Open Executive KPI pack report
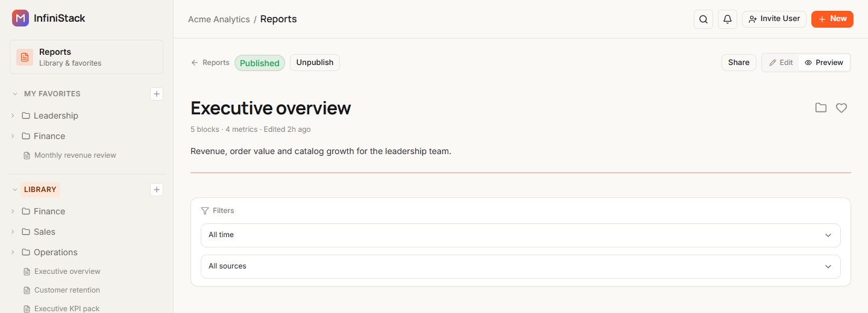Viewport: 868px width, 313px height. (67, 309)
